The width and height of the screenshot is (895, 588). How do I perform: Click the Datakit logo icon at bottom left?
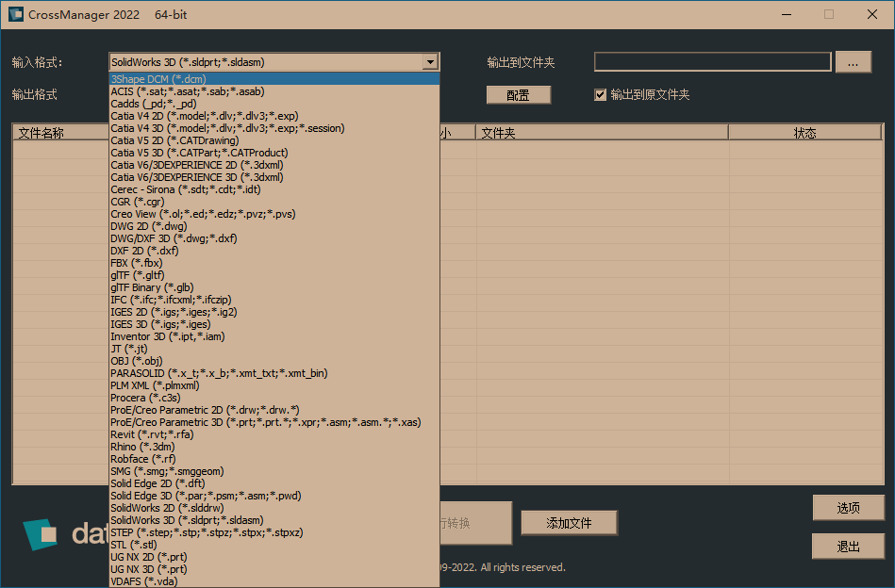click(40, 534)
